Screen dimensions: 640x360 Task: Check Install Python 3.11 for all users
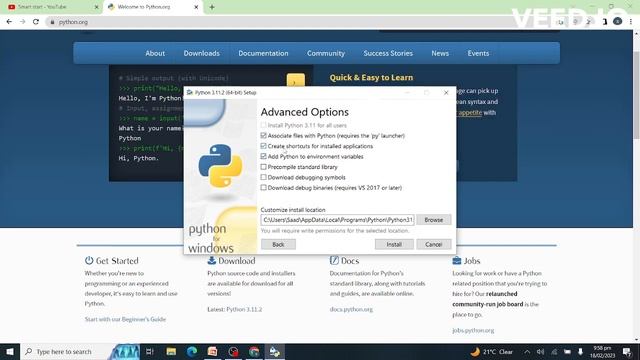(263, 125)
